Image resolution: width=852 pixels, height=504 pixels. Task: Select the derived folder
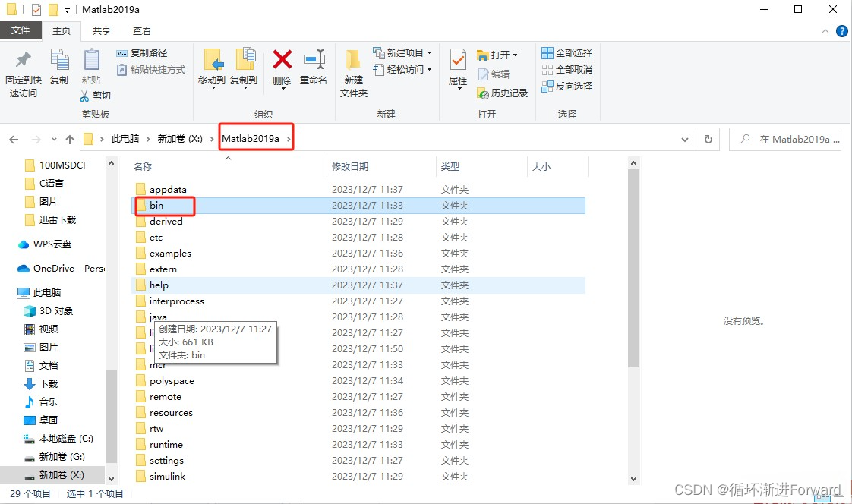(166, 222)
